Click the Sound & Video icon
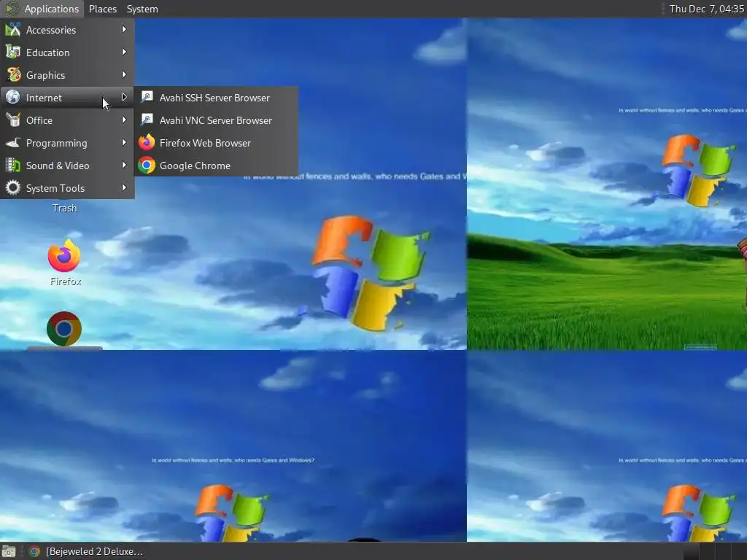The width and height of the screenshot is (747, 560). click(x=13, y=166)
